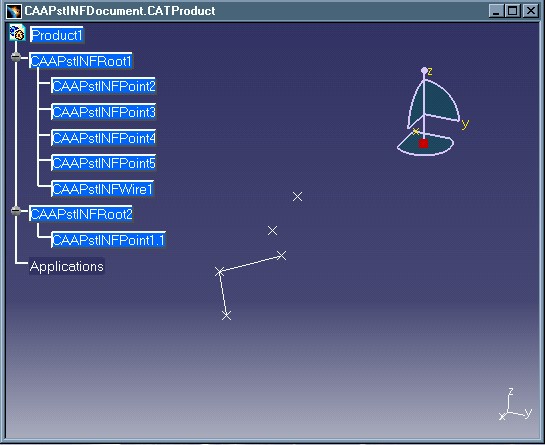Maximize the CAAPstINFDocument window
545x445 pixels.
click(x=512, y=11)
